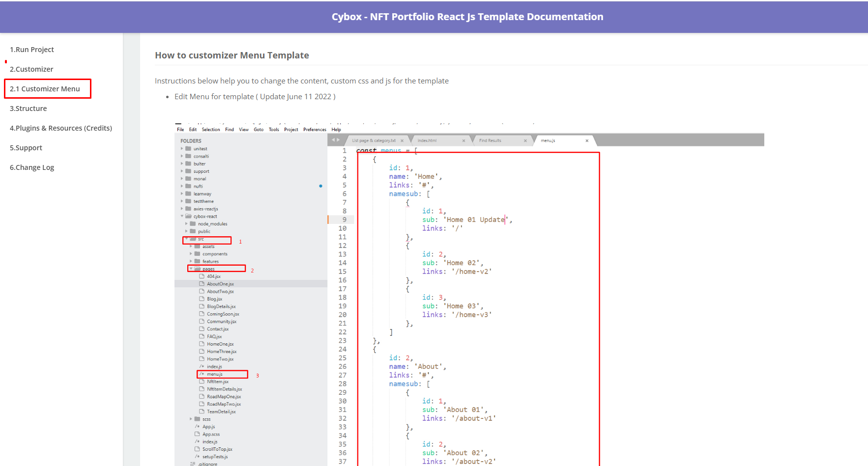Open the Help menu
Image resolution: width=868 pixels, height=466 pixels.
tap(336, 130)
